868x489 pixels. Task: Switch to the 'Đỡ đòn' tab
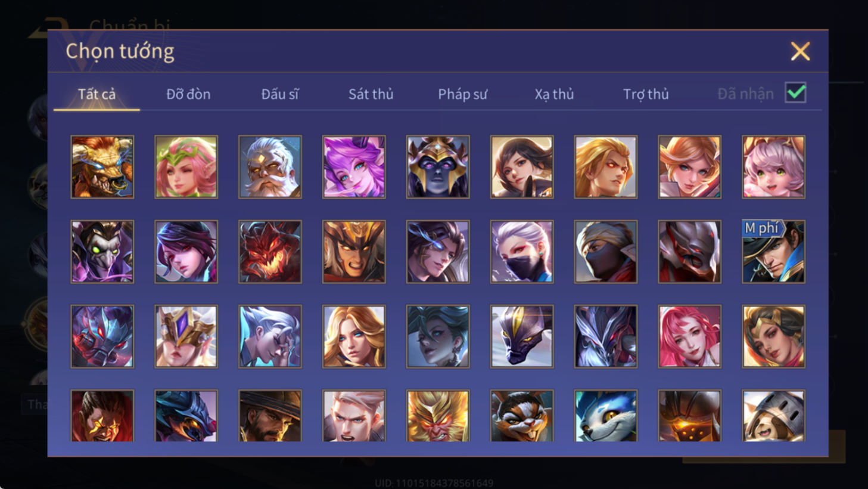(x=188, y=94)
